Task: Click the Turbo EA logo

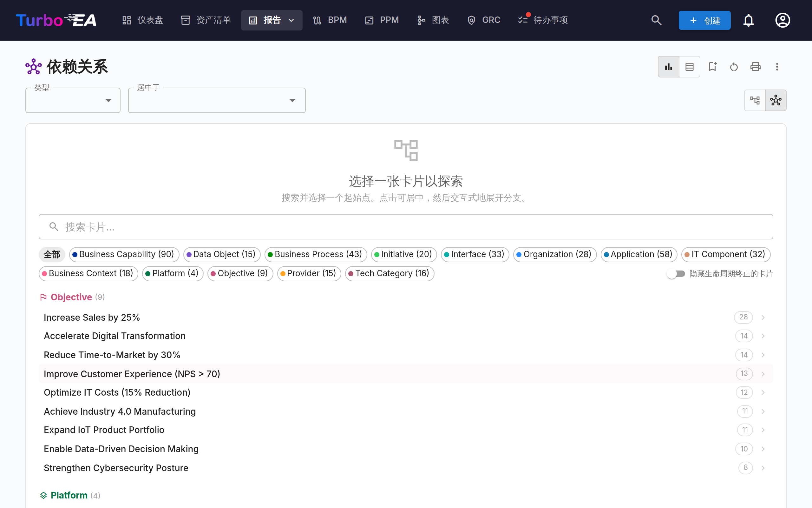Action: [56, 20]
